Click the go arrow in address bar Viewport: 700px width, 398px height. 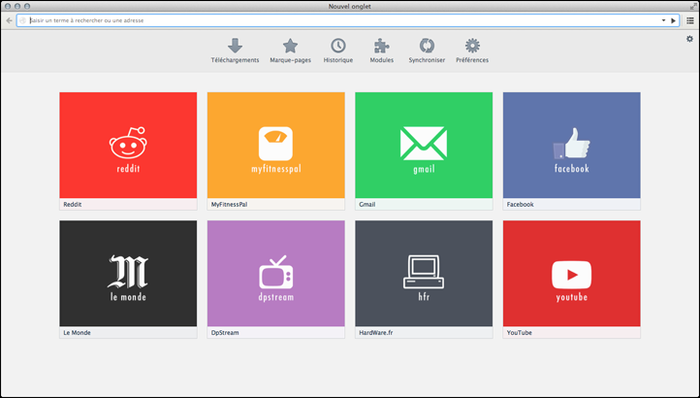point(673,21)
